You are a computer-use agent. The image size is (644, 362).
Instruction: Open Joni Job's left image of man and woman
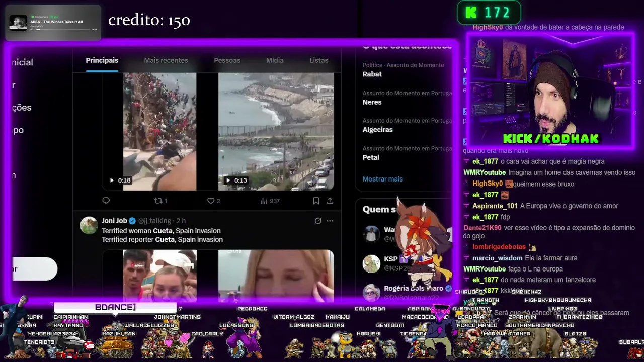tap(159, 276)
